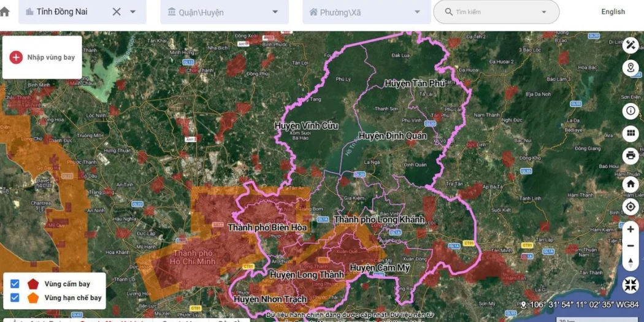The width and height of the screenshot is (644, 322).
Task: Return to default map extent home icon
Action: tap(630, 183)
